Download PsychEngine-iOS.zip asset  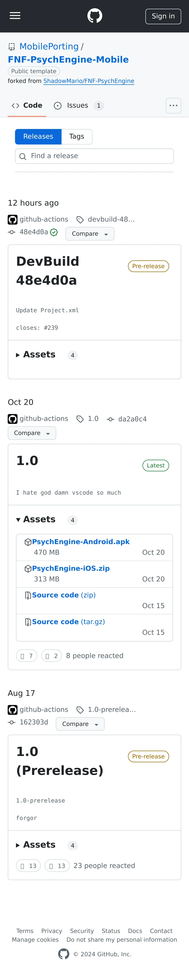pyautogui.click(x=71, y=568)
